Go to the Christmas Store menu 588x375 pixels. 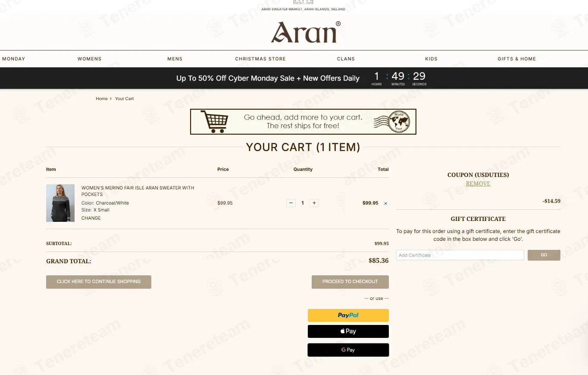[x=260, y=59]
